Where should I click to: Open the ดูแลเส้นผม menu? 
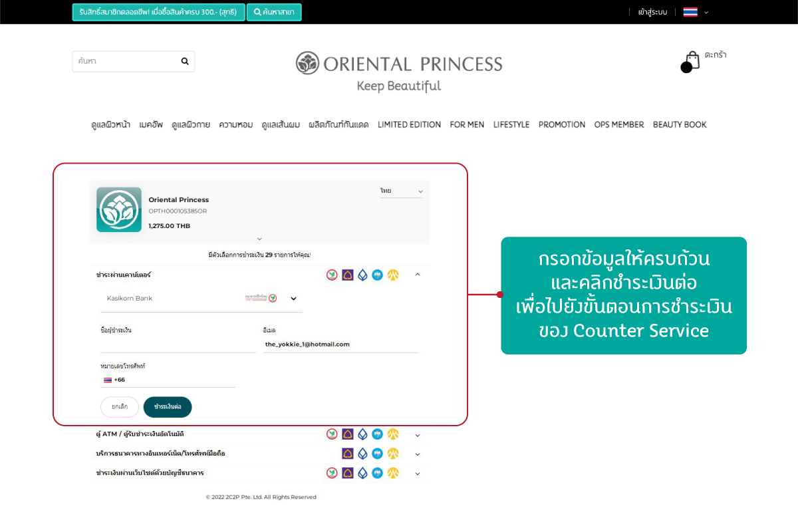(281, 124)
